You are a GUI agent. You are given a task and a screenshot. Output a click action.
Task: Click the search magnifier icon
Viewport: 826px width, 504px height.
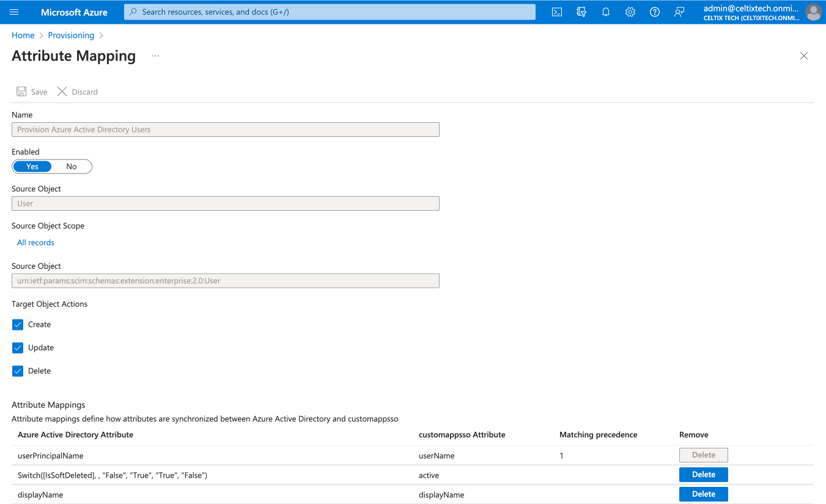point(133,12)
